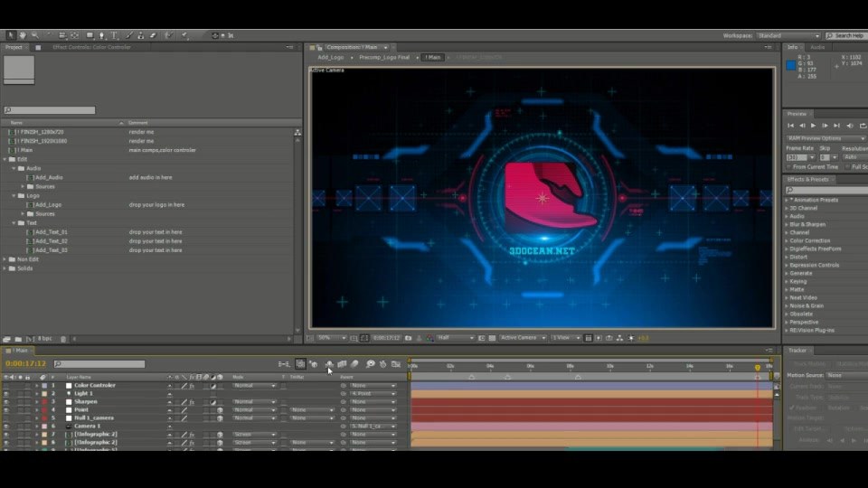The image size is (868, 488).
Task: Open the Effect Controls: Color Controller tab
Action: click(92, 47)
